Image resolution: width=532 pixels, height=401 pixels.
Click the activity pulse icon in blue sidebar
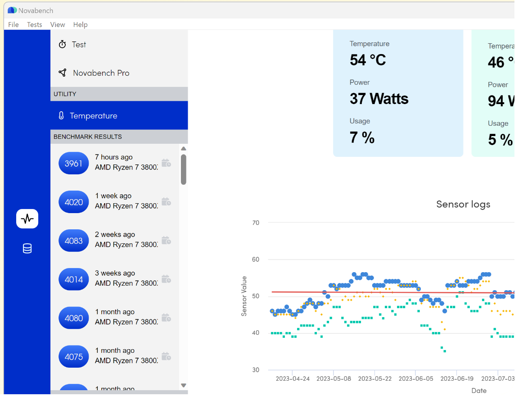[27, 219]
